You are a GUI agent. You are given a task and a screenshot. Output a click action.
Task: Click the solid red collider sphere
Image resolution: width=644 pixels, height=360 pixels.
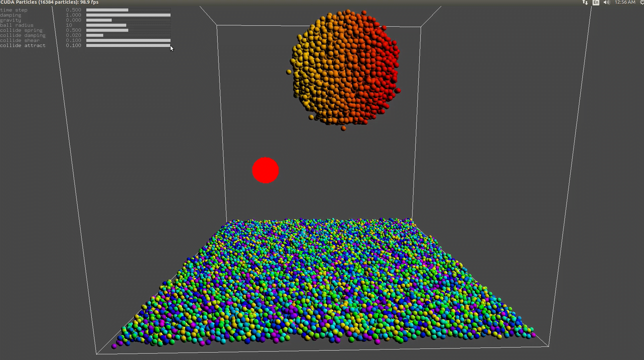265,170
